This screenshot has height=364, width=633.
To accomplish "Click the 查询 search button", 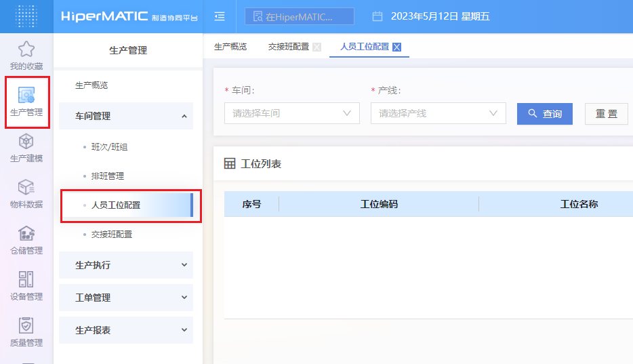I will [545, 114].
